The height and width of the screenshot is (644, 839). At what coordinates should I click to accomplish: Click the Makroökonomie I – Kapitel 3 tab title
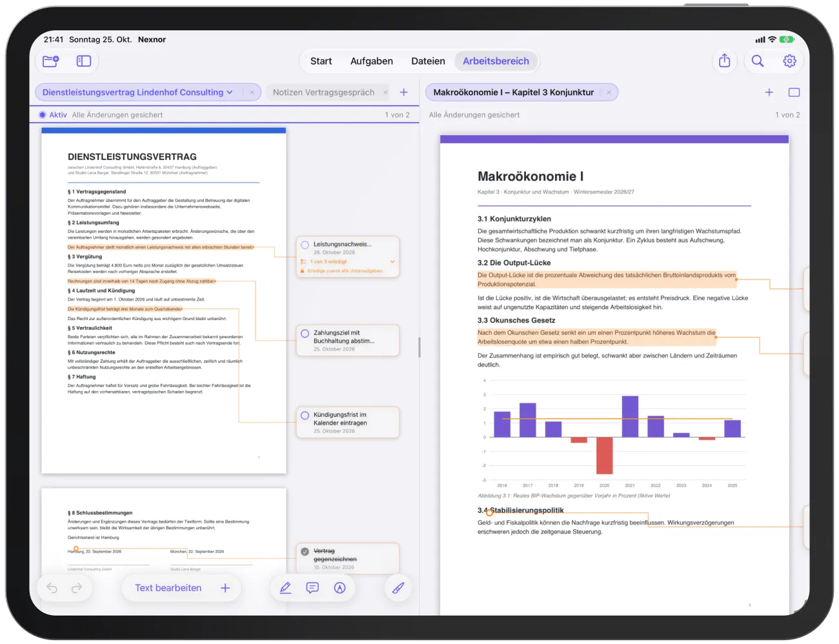514,92
